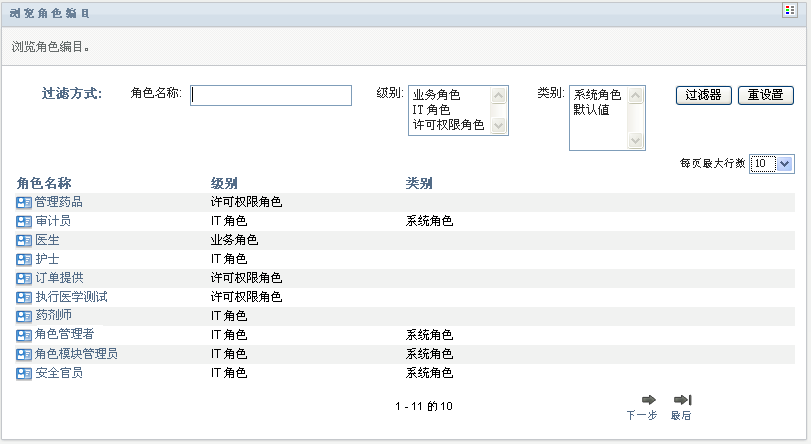Click the 过滤器 filter button
The height and width of the screenshot is (444, 811).
pos(703,95)
